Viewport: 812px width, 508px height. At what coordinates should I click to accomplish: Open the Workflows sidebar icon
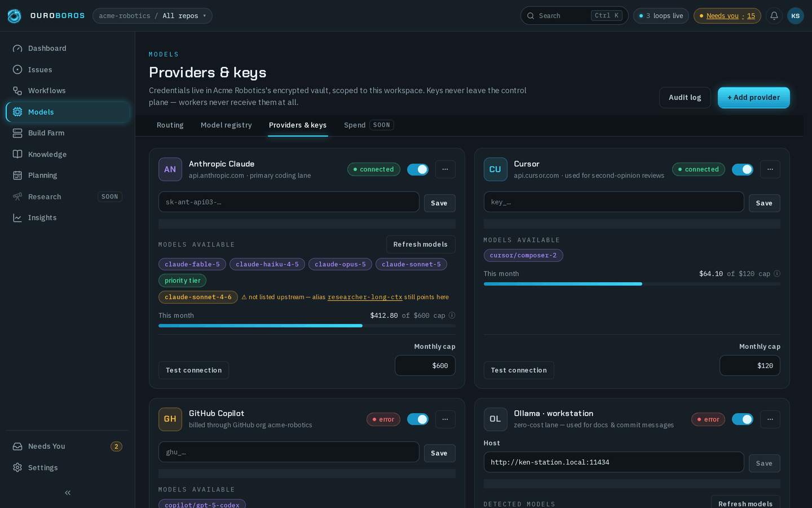(17, 91)
